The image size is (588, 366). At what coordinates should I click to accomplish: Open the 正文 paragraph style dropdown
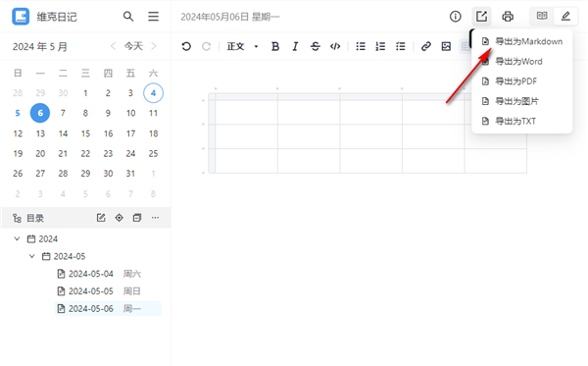click(x=242, y=46)
